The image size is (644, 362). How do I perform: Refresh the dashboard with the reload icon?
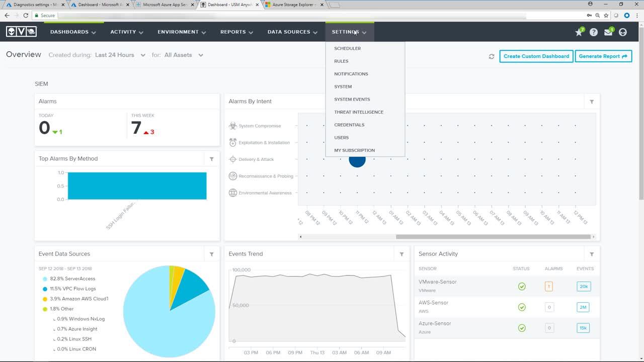coord(492,56)
